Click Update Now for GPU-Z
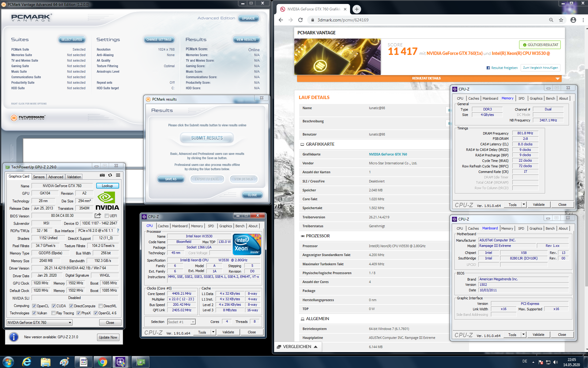588x368 pixels. click(108, 337)
